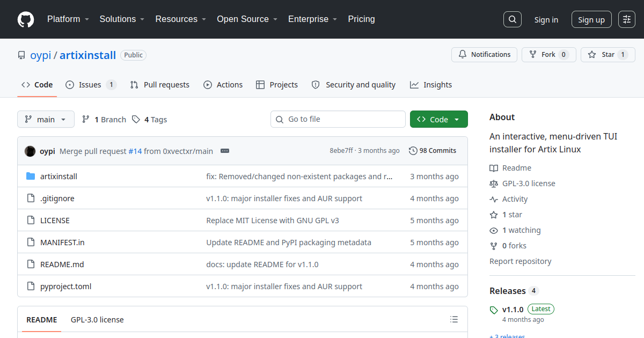The height and width of the screenshot is (338, 644).
Task: Expand the Resources menu
Action: 181,19
